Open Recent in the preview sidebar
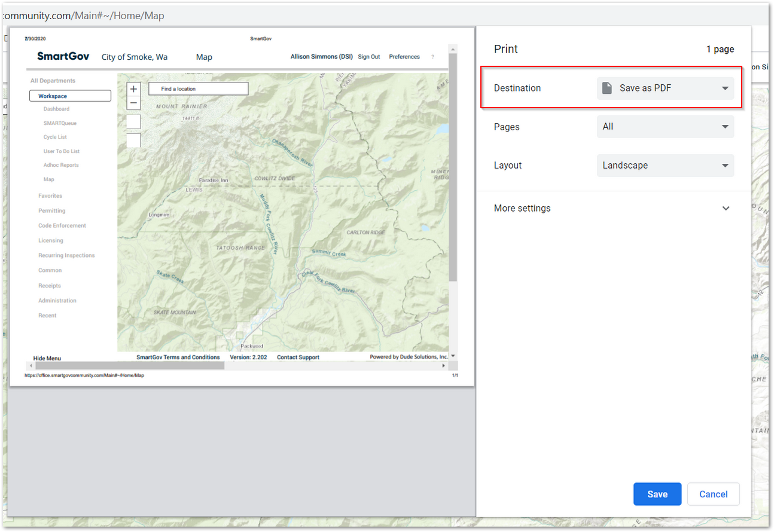 pyautogui.click(x=47, y=316)
